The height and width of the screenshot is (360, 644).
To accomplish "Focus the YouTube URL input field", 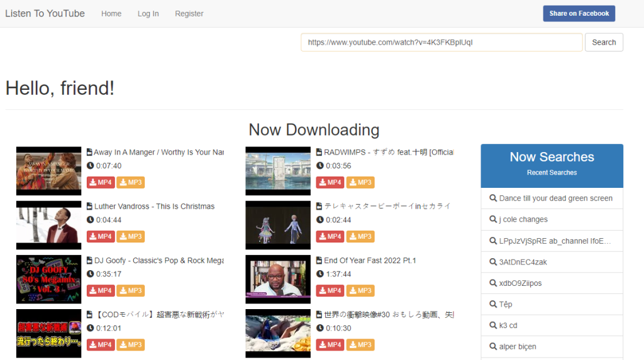I will point(441,42).
